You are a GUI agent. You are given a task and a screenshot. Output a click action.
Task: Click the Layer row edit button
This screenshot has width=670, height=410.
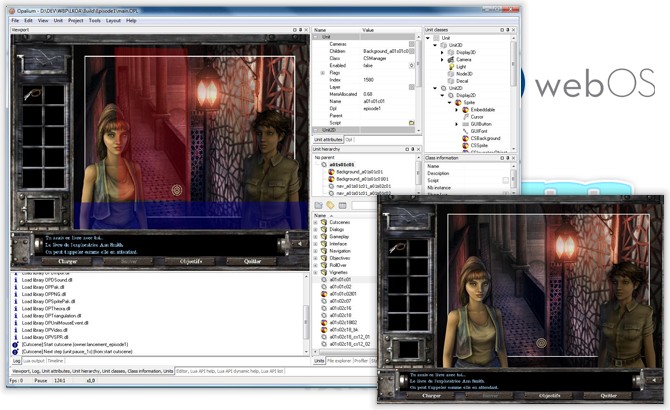[x=411, y=87]
